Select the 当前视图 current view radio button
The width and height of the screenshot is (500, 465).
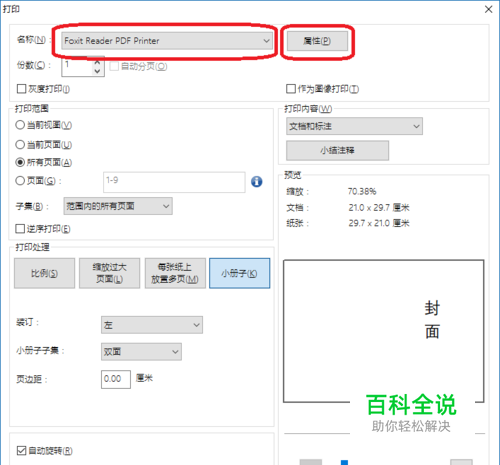(20, 125)
